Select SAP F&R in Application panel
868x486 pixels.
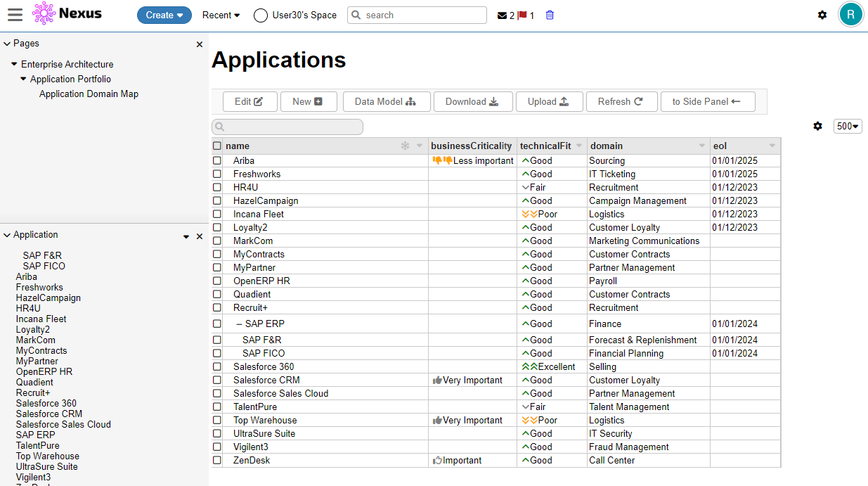42,255
